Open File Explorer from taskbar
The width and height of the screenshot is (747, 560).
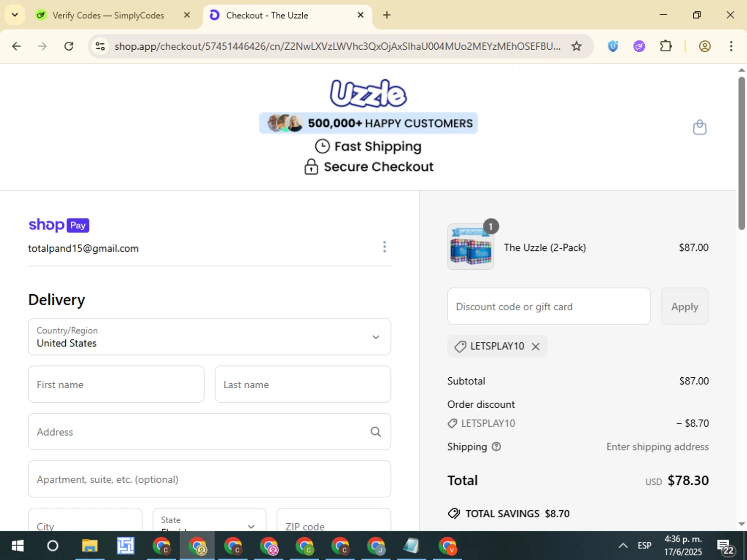90,546
